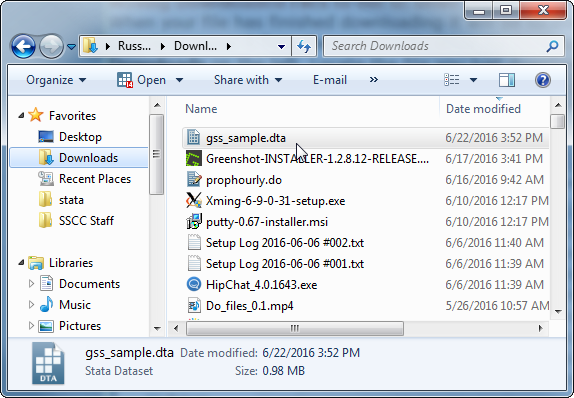Image resolution: width=574 pixels, height=398 pixels.
Task: Expand the Pictures library
Action: tap(31, 326)
